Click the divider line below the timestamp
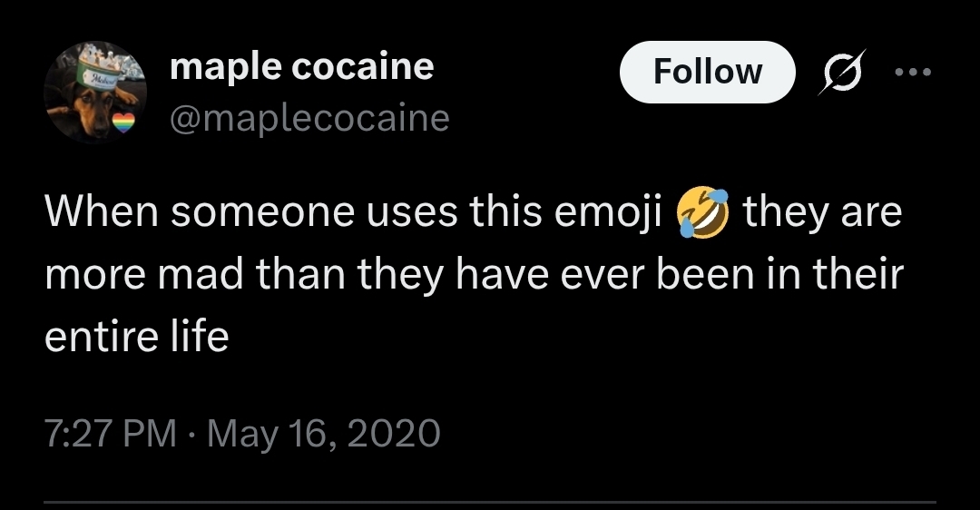Screen dimensions: 980x510 click(x=490, y=502)
